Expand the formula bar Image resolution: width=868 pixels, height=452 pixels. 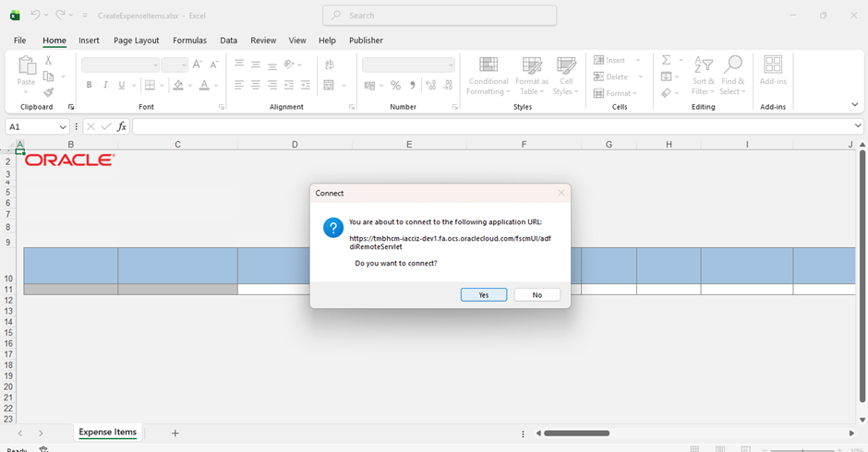click(858, 126)
